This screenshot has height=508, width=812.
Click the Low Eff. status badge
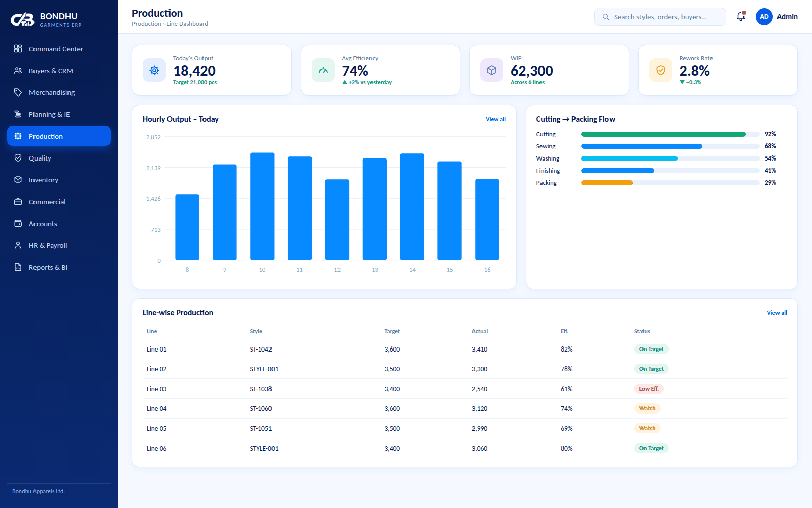pyautogui.click(x=649, y=389)
